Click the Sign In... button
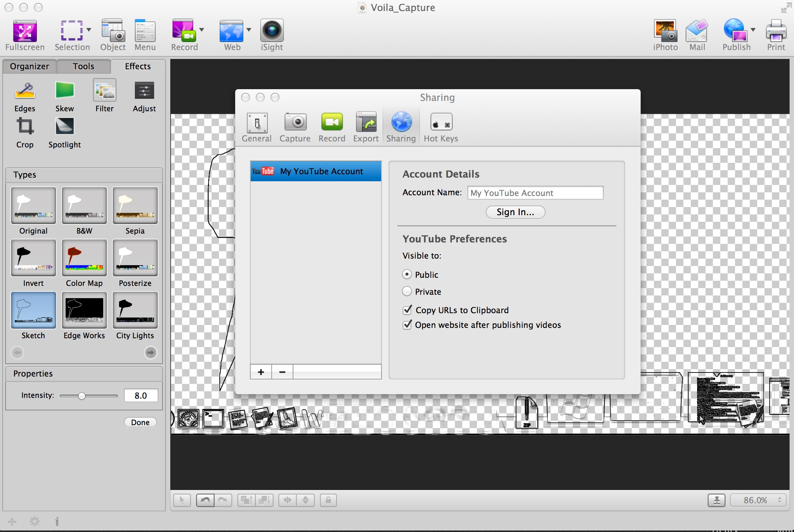The image size is (794, 532). point(515,212)
